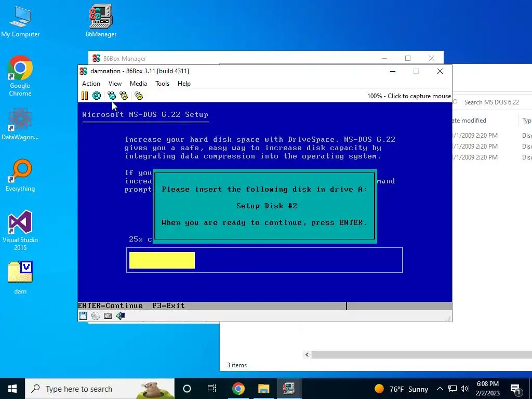
Task: Click Search MS DOS 6.22 field in Explorer
Action: tap(492, 102)
